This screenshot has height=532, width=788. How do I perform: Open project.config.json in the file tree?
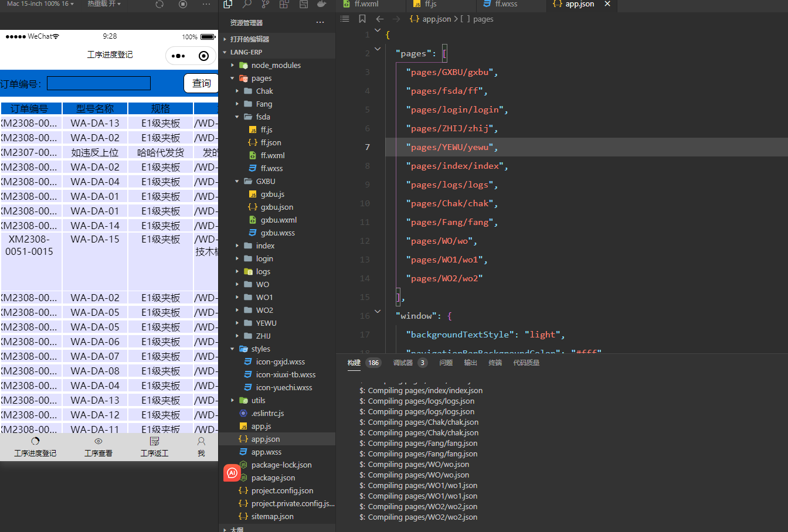click(x=282, y=490)
